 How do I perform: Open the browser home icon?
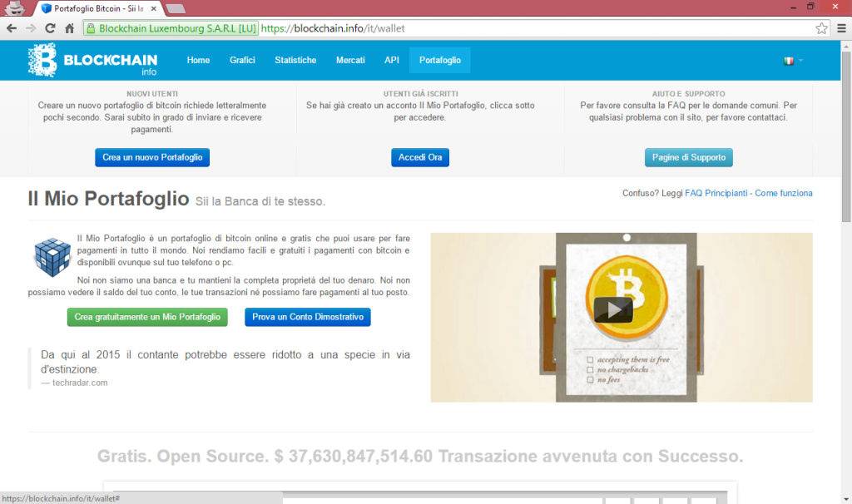point(70,28)
